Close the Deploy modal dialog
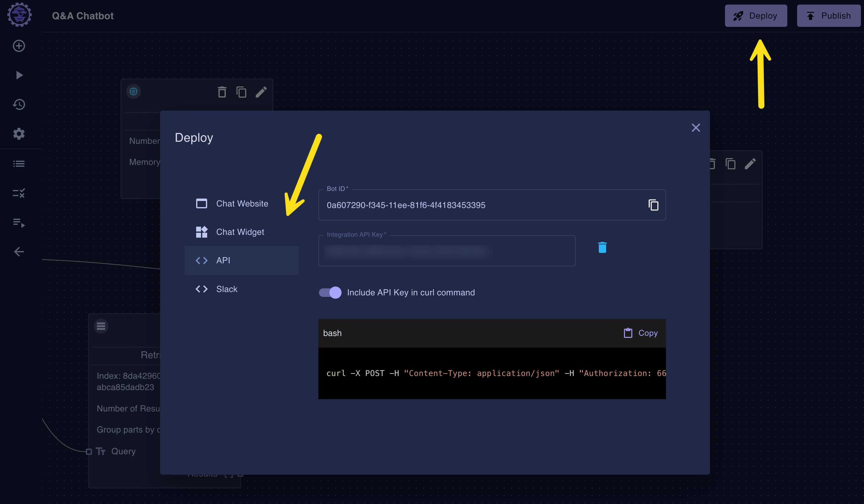This screenshot has width=864, height=504. [695, 127]
